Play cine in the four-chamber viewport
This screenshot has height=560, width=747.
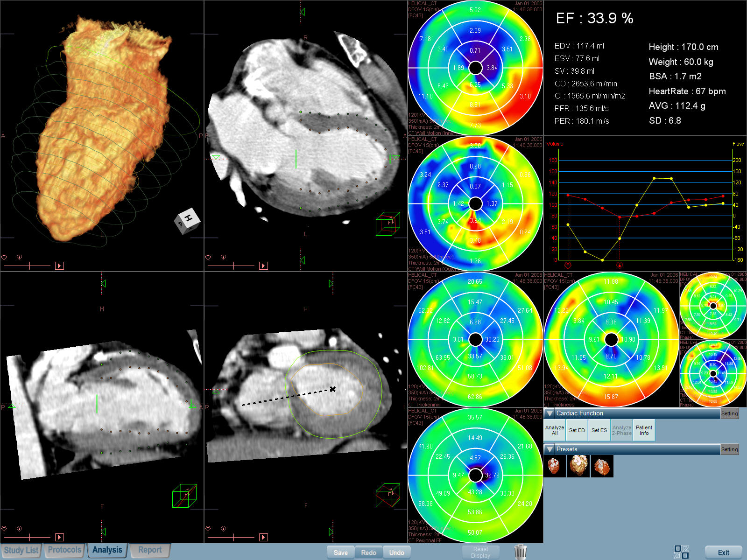263,266
